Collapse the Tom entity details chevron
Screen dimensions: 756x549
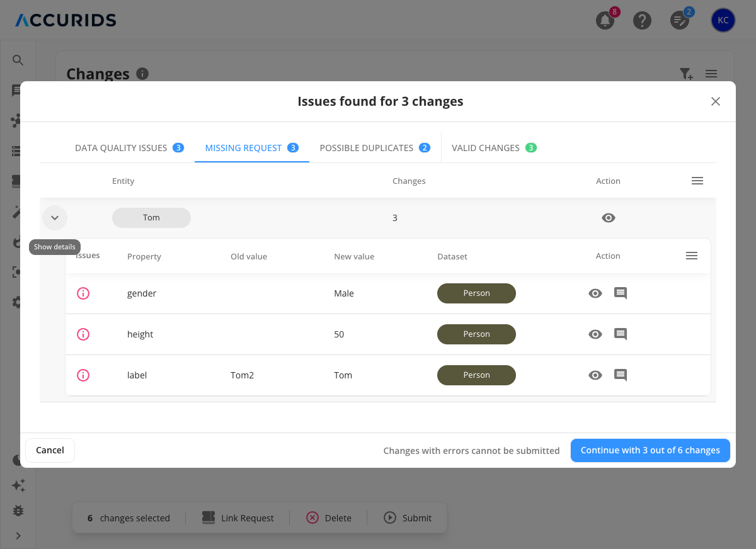pos(55,217)
